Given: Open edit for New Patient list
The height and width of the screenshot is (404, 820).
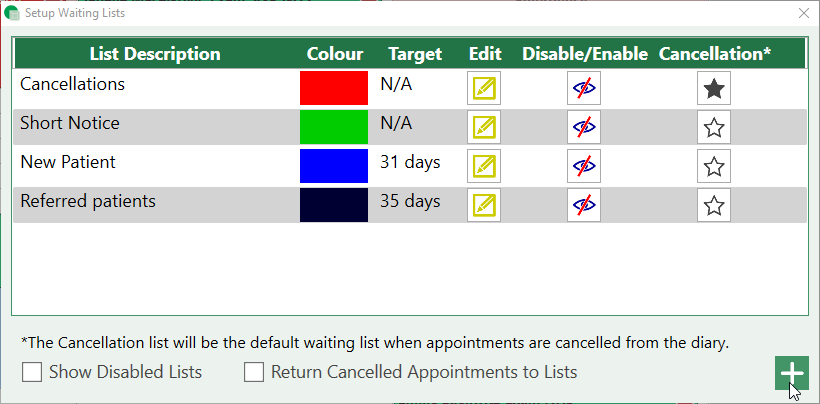Looking at the screenshot, I should (x=484, y=166).
